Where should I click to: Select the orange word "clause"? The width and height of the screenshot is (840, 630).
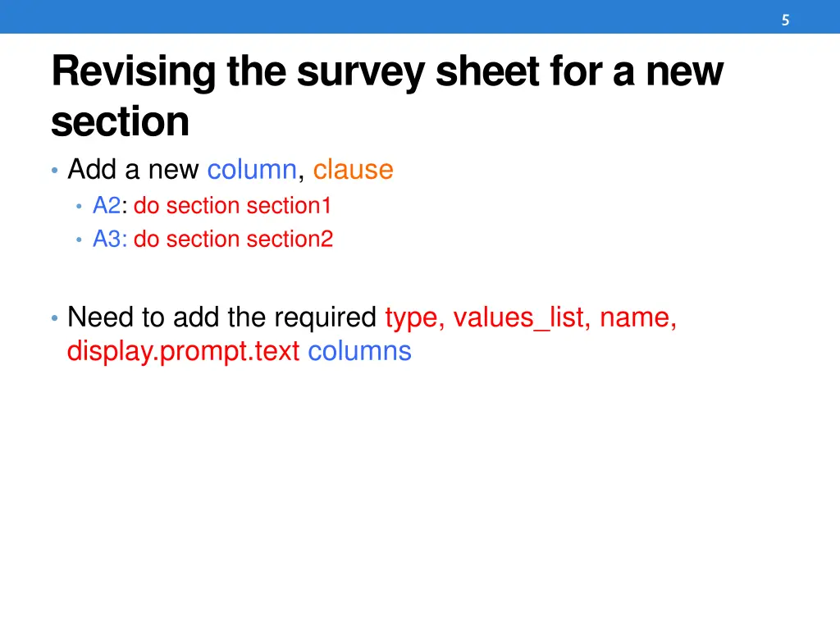point(353,170)
